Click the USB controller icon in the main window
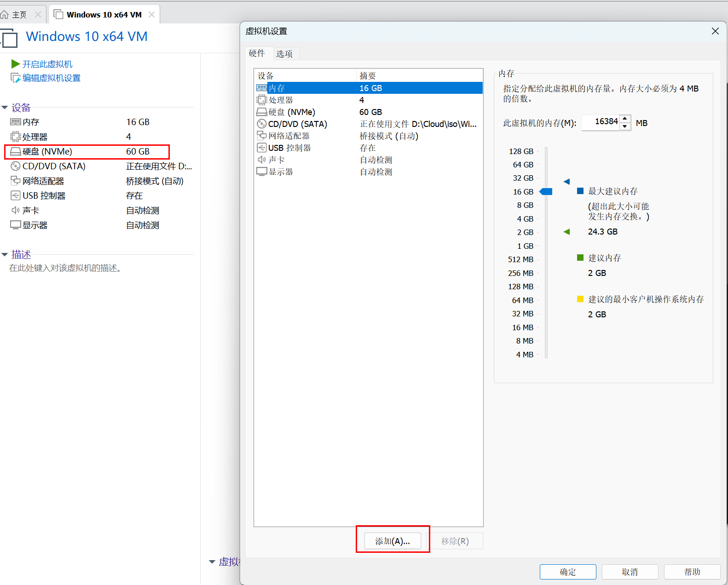Screen dimensions: 728x585 (16, 195)
